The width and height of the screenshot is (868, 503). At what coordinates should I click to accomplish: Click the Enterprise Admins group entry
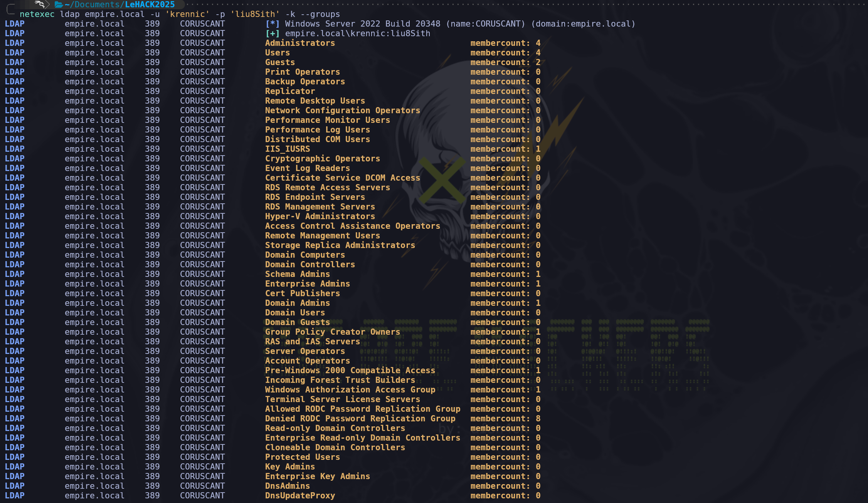click(x=307, y=284)
